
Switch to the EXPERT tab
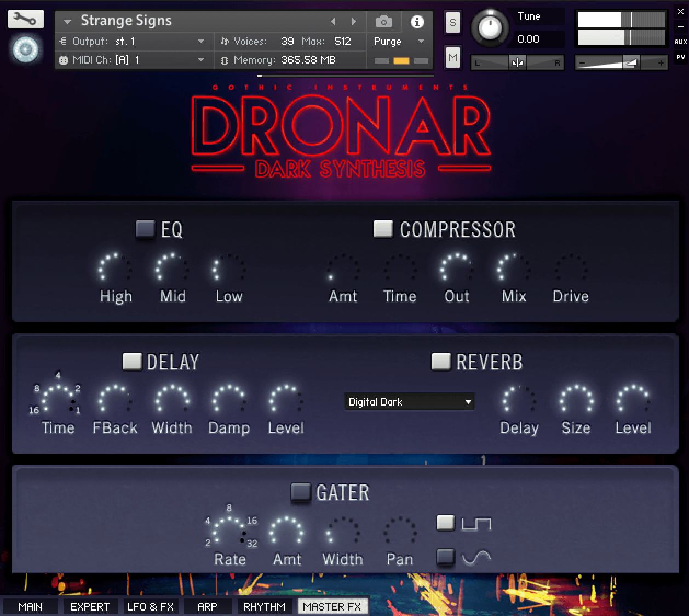click(x=90, y=606)
